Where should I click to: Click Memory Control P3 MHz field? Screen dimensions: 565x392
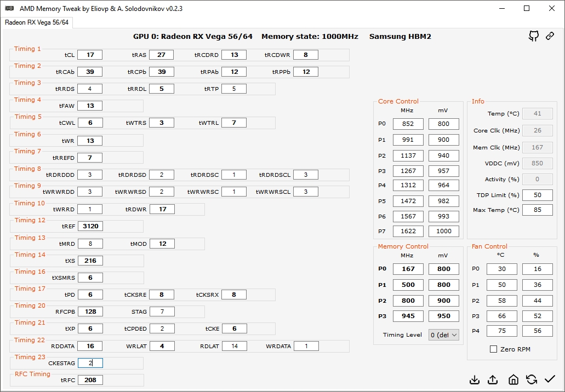(x=408, y=316)
